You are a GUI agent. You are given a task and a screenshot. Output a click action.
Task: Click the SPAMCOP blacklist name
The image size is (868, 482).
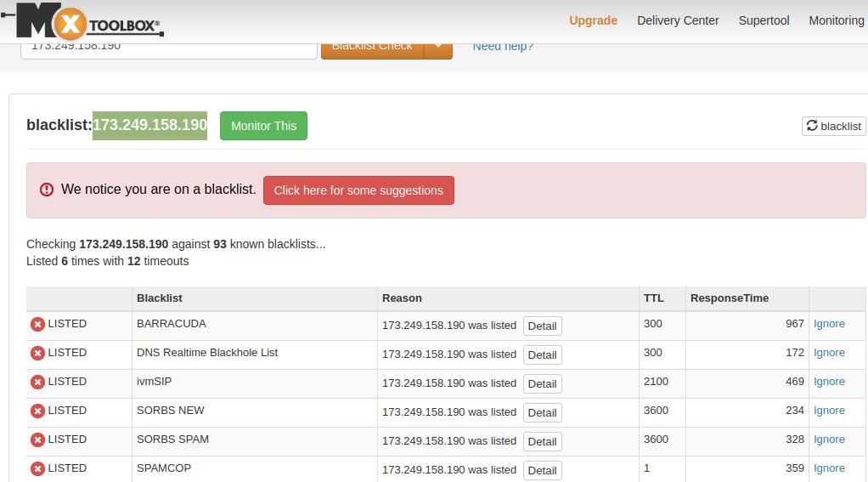point(164,468)
